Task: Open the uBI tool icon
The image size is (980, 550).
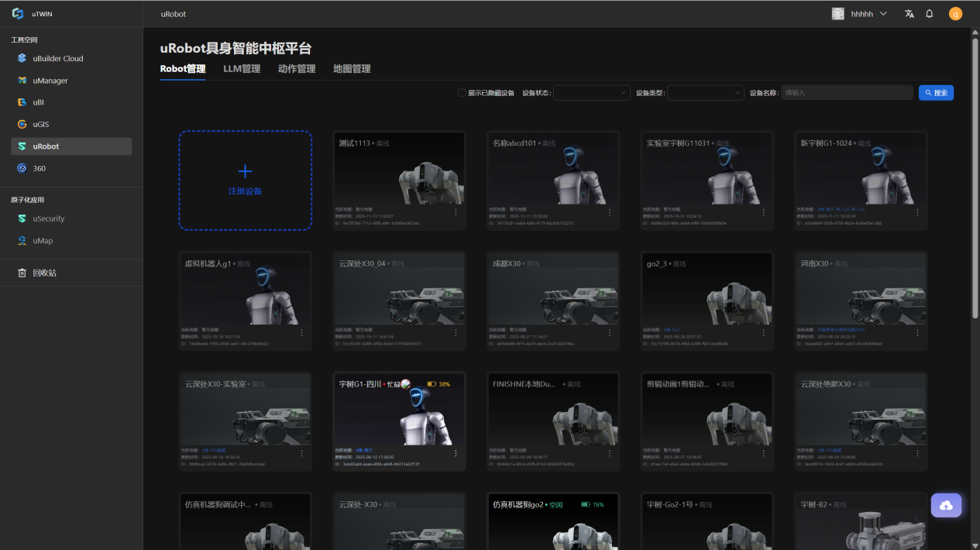Action: [x=22, y=102]
